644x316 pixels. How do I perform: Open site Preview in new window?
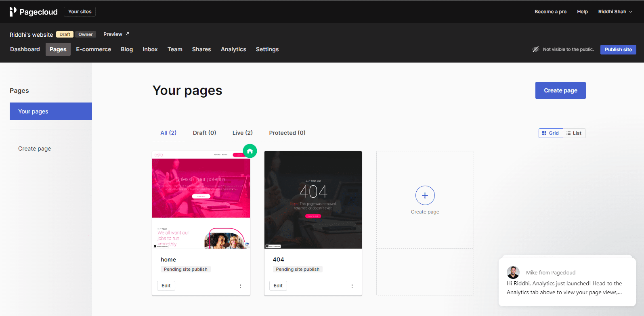tap(116, 34)
